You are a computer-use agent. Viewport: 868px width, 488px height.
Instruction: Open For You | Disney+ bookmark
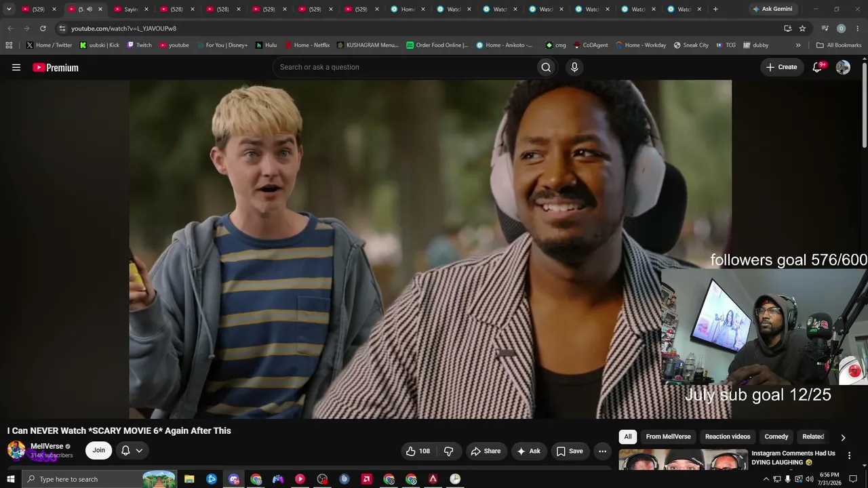pos(222,45)
